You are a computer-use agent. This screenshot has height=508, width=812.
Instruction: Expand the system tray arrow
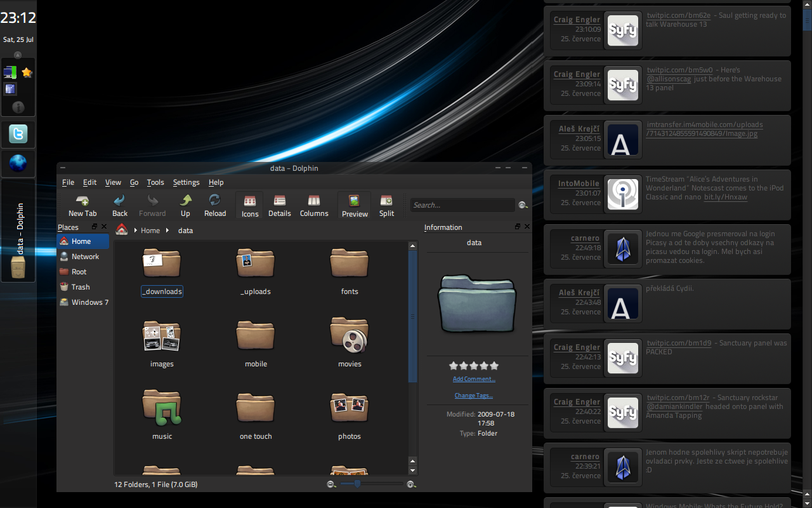point(18,55)
